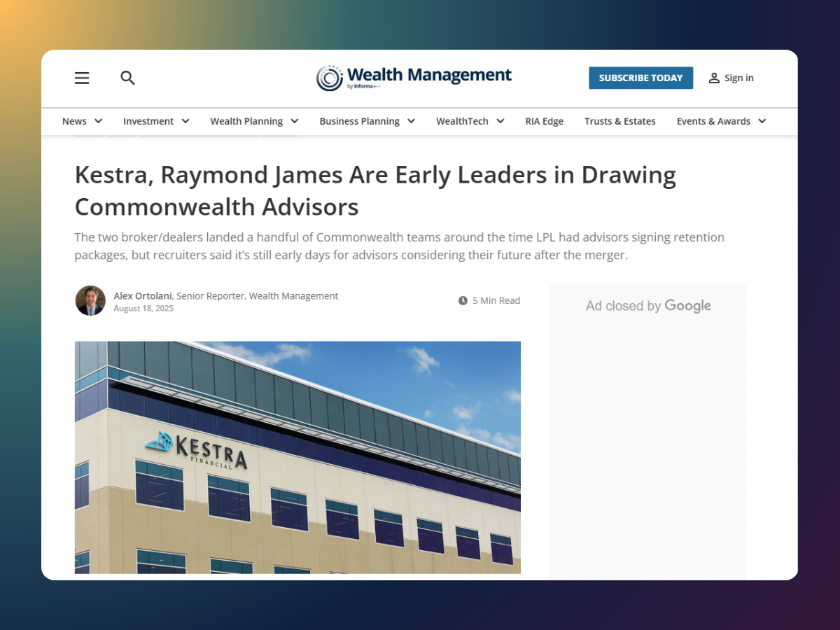Click the Subscribe Today button

pos(640,78)
